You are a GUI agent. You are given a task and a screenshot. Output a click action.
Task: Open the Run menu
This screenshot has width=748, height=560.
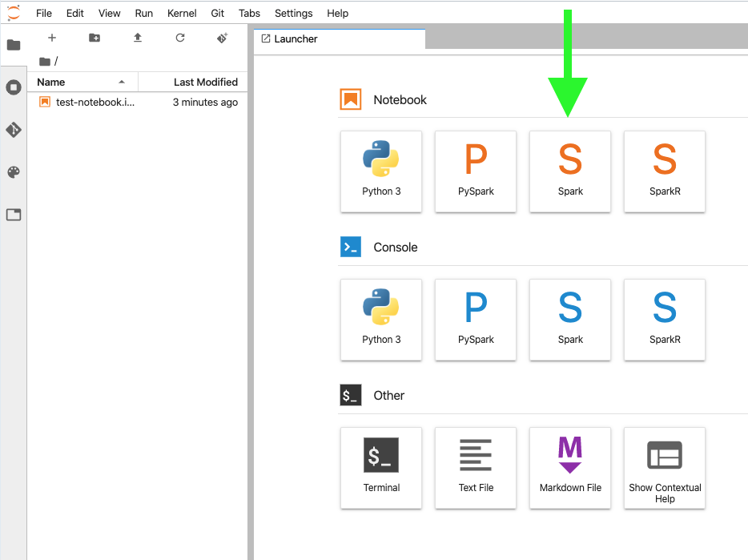(143, 14)
